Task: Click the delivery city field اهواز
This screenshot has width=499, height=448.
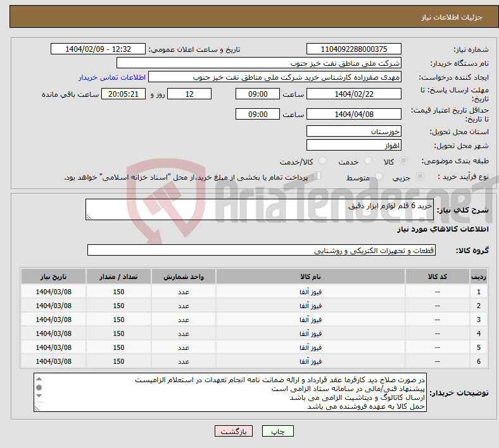Action: point(353,146)
